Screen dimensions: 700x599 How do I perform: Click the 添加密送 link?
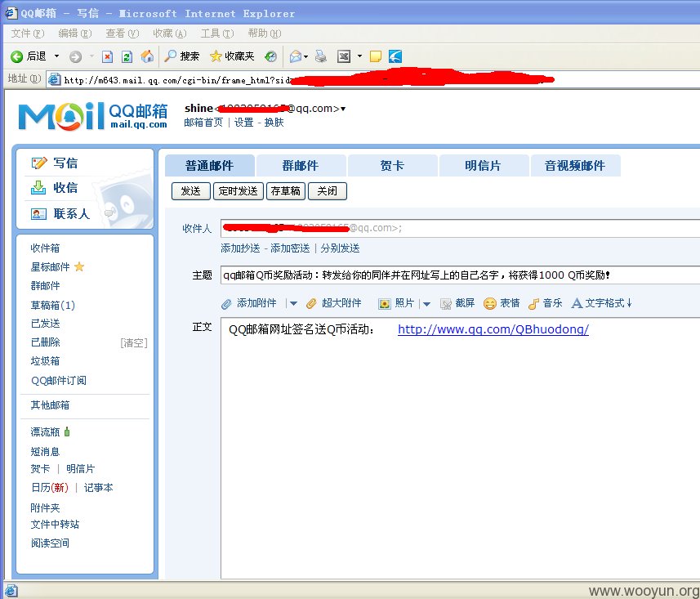pyautogui.click(x=290, y=248)
